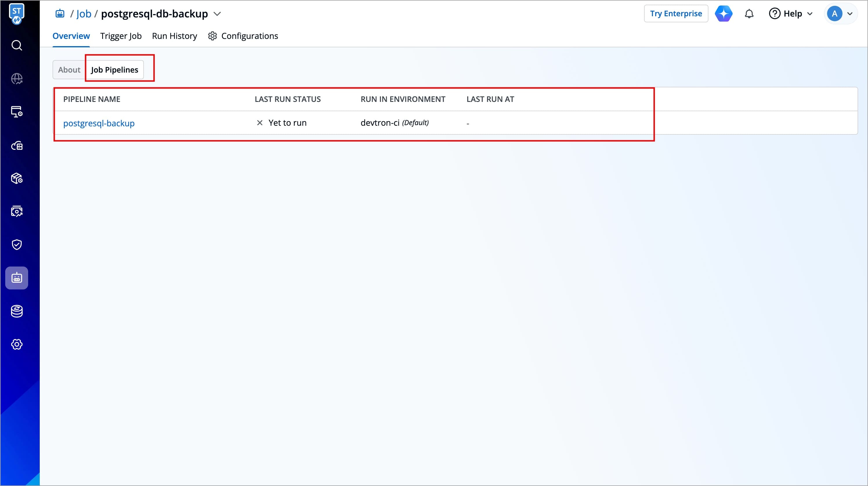This screenshot has height=486, width=868.
Task: Open the Run History tab
Action: coord(174,36)
